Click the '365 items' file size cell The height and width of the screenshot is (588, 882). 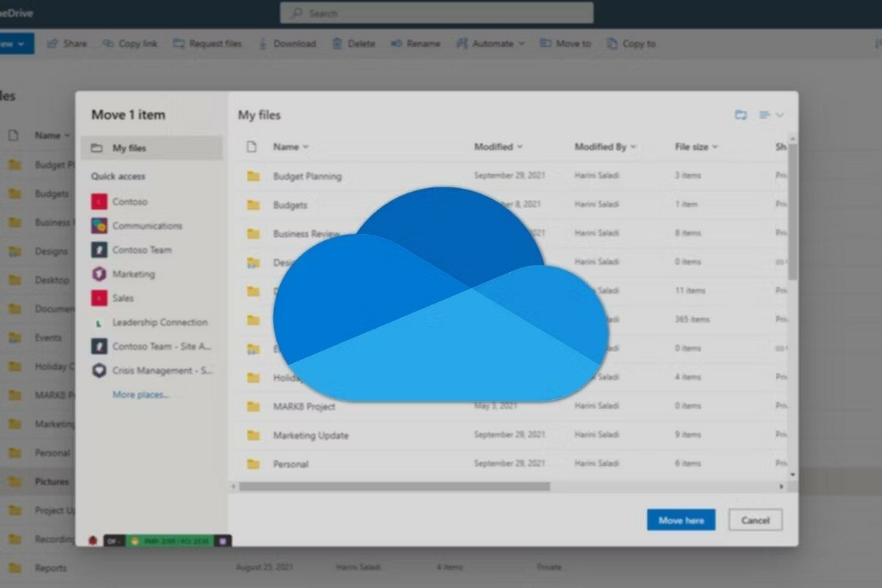click(692, 320)
